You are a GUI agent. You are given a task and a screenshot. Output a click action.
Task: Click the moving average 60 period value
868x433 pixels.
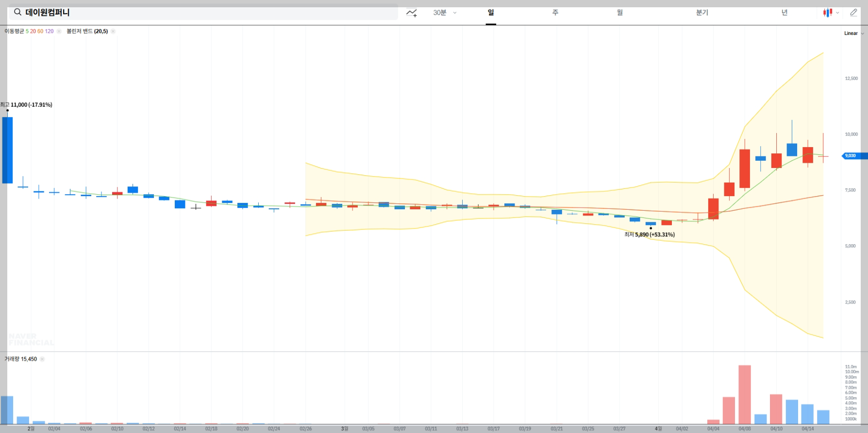pyautogui.click(x=40, y=31)
